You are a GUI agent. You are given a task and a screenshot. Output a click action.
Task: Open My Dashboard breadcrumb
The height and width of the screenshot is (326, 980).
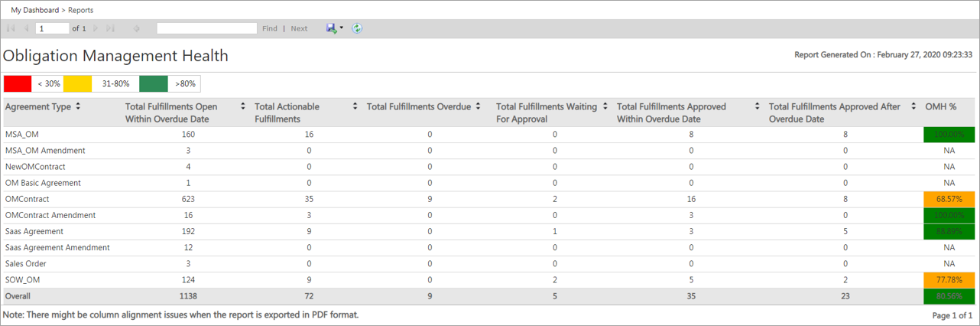(34, 10)
